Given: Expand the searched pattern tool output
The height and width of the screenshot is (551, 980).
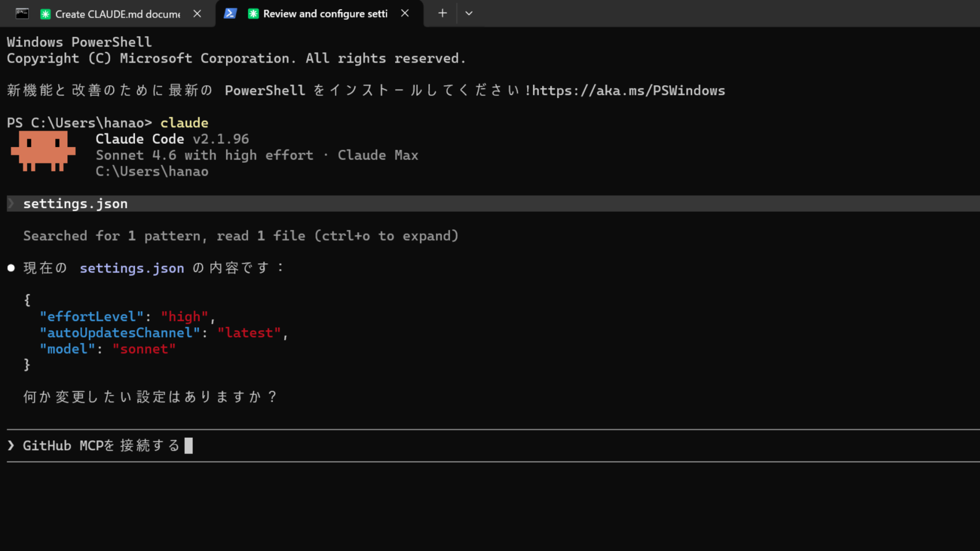Looking at the screenshot, I should (240, 236).
